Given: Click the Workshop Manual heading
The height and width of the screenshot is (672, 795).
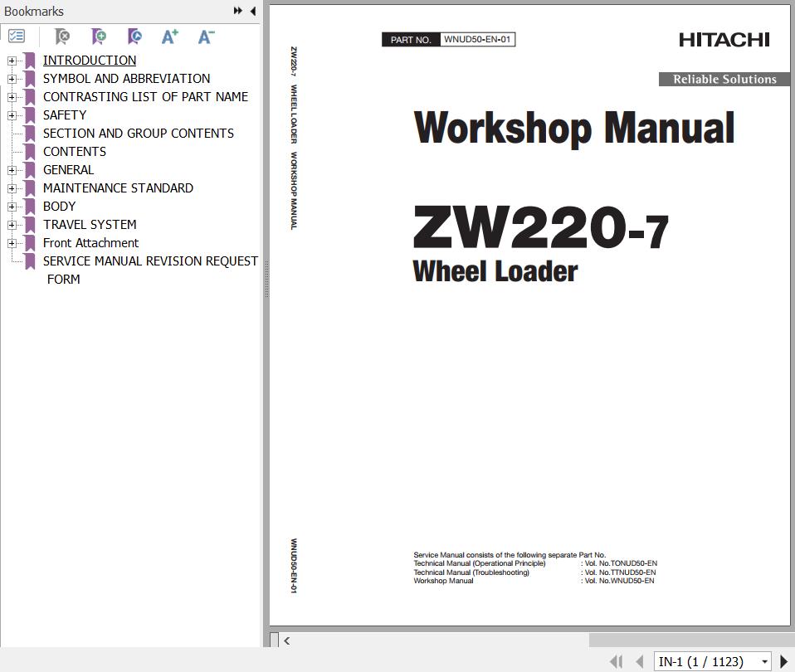Looking at the screenshot, I should (574, 129).
